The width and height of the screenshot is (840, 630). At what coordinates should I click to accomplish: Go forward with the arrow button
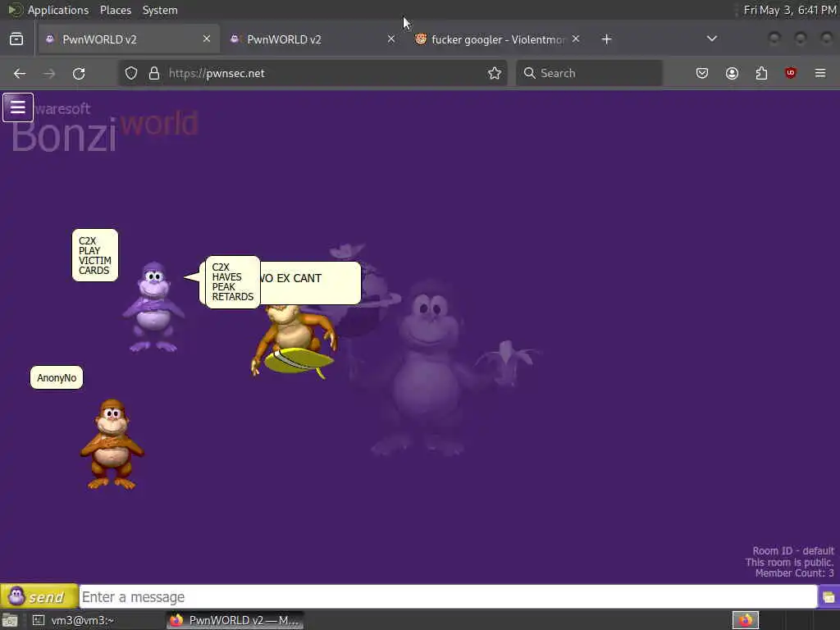[49, 73]
